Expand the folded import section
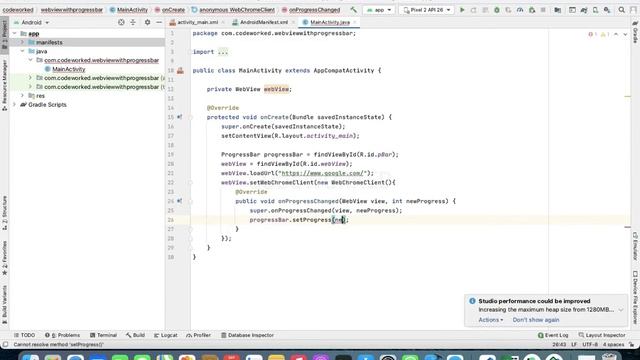This screenshot has width=640, height=360. pyautogui.click(x=223, y=52)
